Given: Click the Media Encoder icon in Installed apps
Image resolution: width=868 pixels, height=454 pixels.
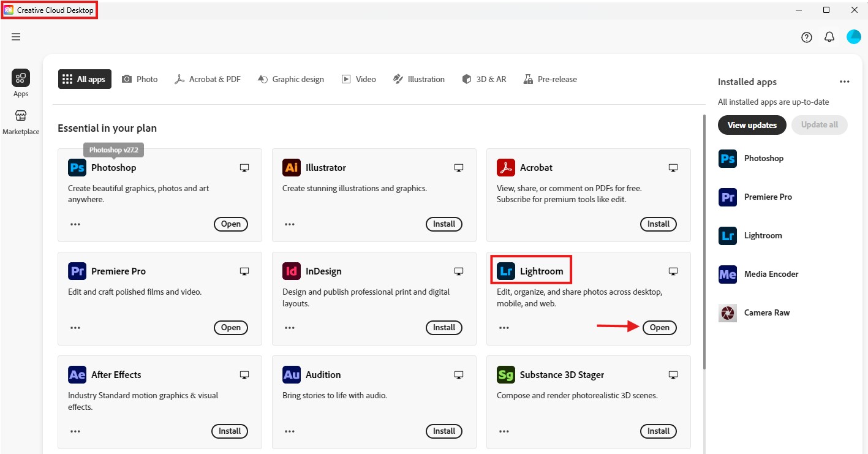Looking at the screenshot, I should pyautogui.click(x=728, y=274).
